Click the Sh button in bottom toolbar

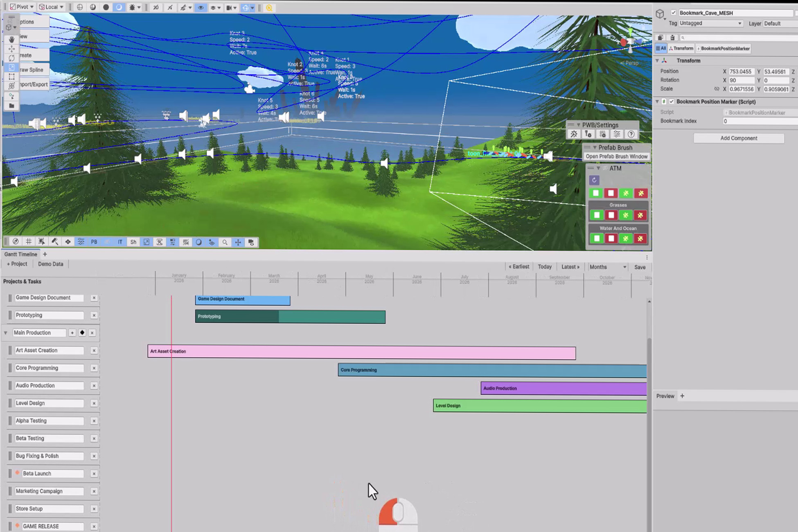click(133, 242)
